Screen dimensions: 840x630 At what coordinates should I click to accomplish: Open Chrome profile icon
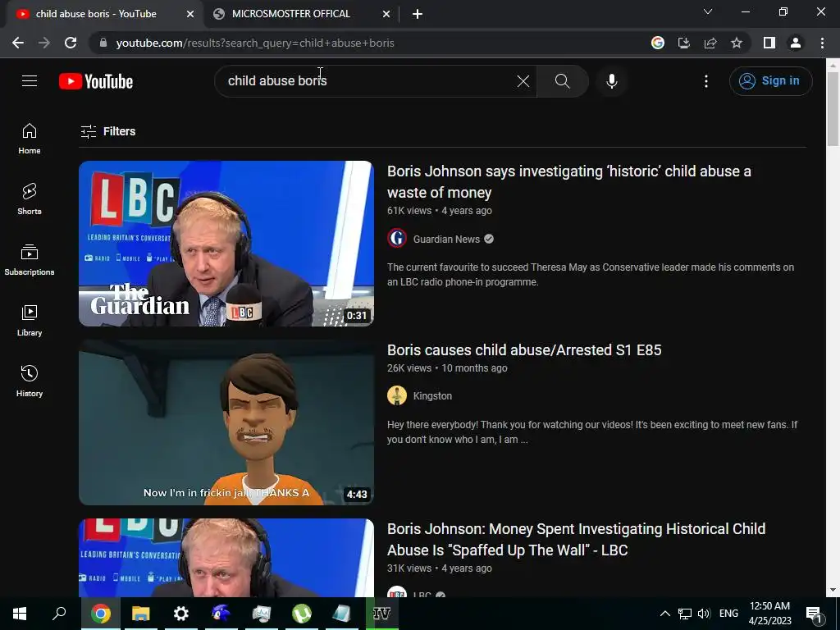(796, 43)
